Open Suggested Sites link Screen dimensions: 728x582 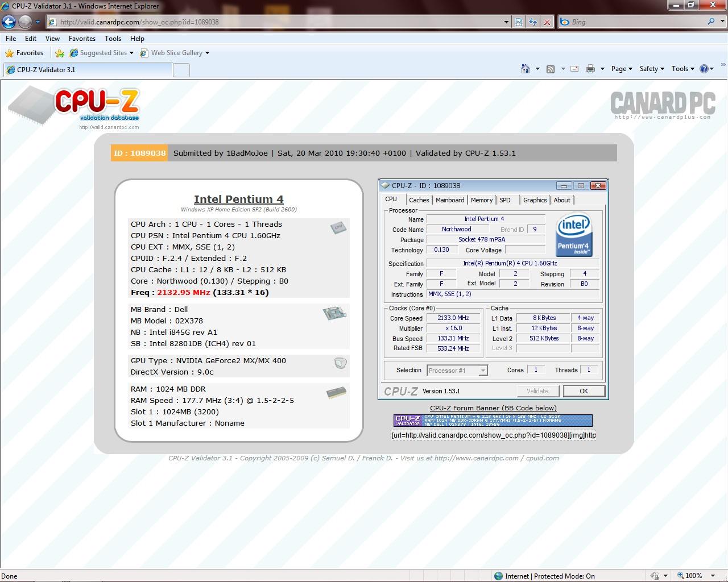101,53
